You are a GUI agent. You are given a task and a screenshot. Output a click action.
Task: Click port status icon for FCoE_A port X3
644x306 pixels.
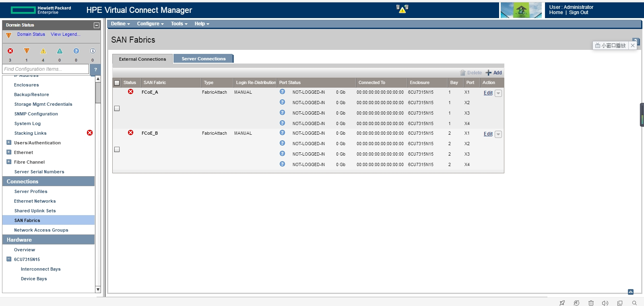pos(283,113)
